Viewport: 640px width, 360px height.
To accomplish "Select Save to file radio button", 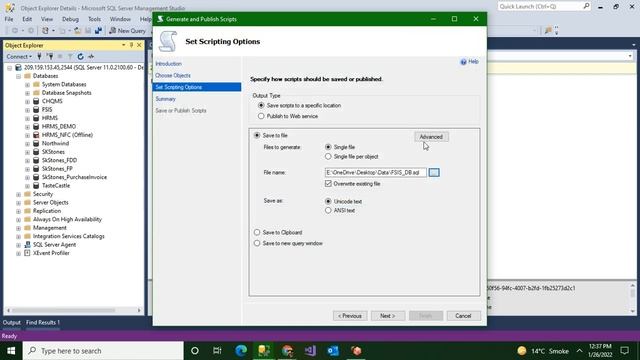I will 257,135.
